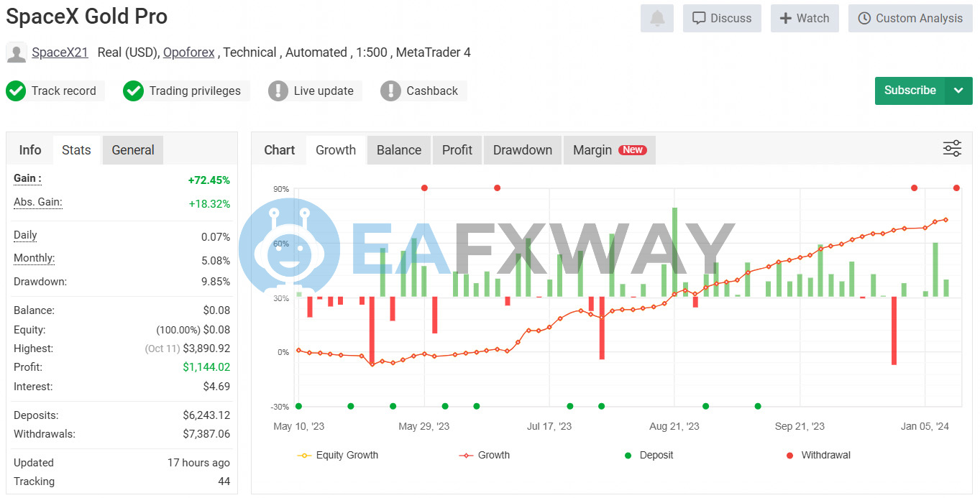
Task: Switch to the Drawdown chart tab
Action: tap(523, 150)
